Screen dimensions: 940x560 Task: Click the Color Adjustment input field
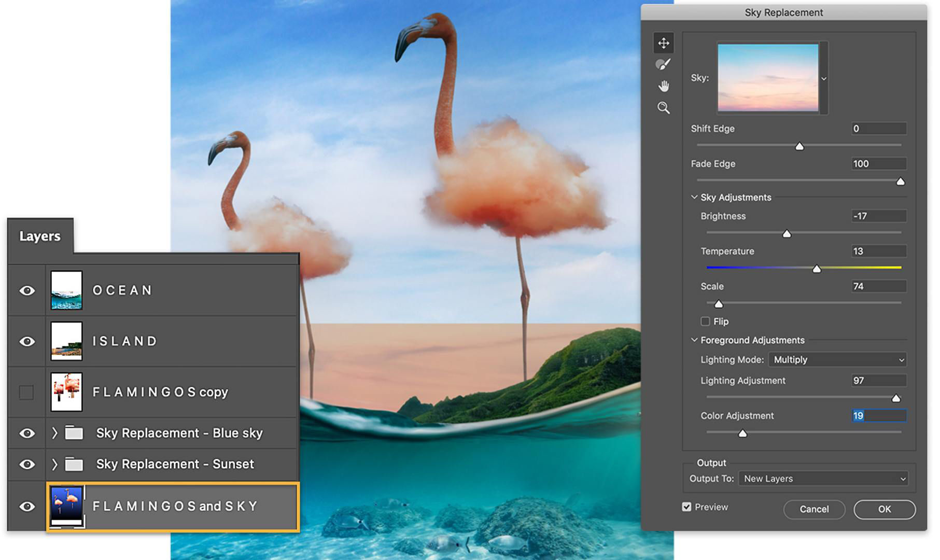[x=879, y=415]
